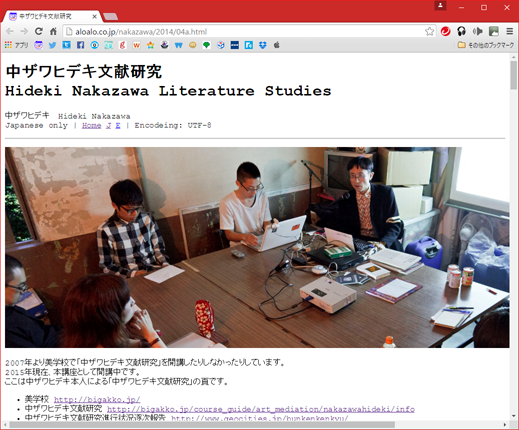Open Trend Micro extension icon
Image resolution: width=519 pixels, height=430 pixels.
click(x=445, y=32)
